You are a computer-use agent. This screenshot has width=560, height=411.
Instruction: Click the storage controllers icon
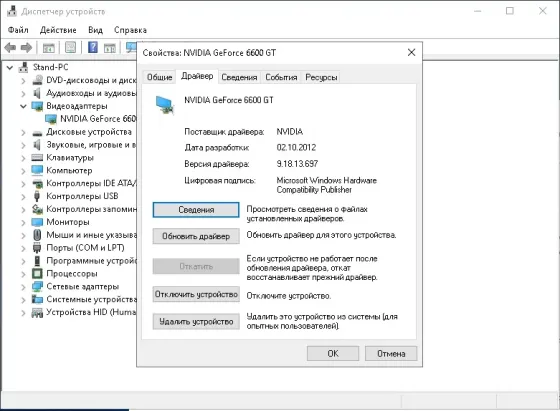click(x=37, y=209)
